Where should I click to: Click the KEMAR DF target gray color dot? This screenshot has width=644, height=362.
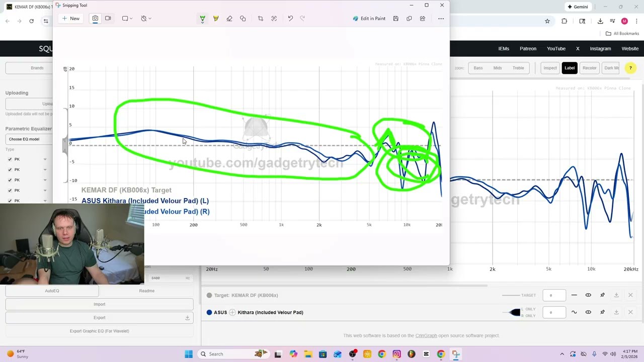tap(209, 295)
